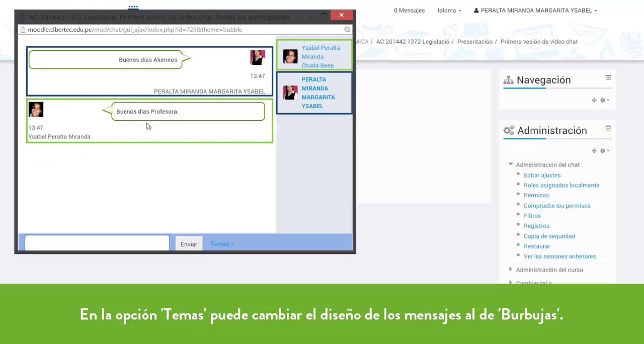644x344 pixels.
Task: Click the 13:47 timestamp under 'Buenos días Alumnos'
Action: [x=258, y=76]
